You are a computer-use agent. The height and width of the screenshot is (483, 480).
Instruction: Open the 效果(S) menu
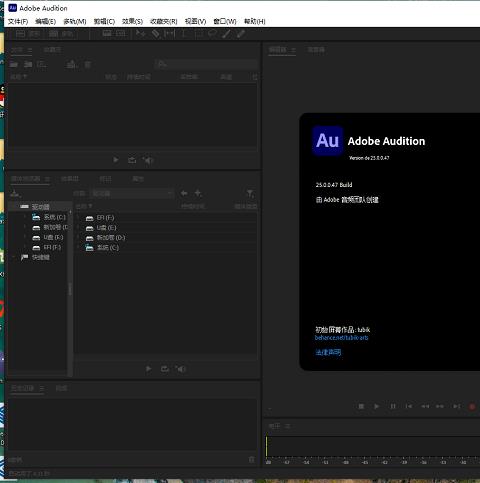(132, 22)
